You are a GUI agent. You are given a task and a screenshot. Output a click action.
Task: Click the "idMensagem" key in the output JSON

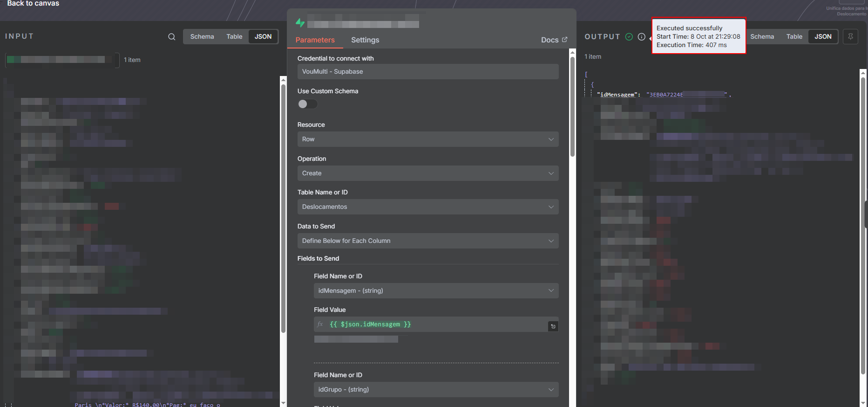click(617, 95)
